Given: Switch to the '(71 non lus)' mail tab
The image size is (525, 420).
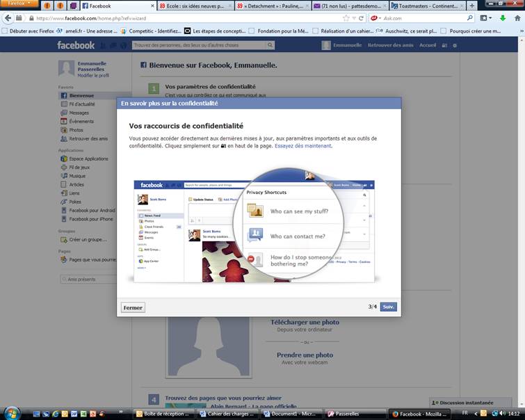Looking at the screenshot, I should pos(350,6).
